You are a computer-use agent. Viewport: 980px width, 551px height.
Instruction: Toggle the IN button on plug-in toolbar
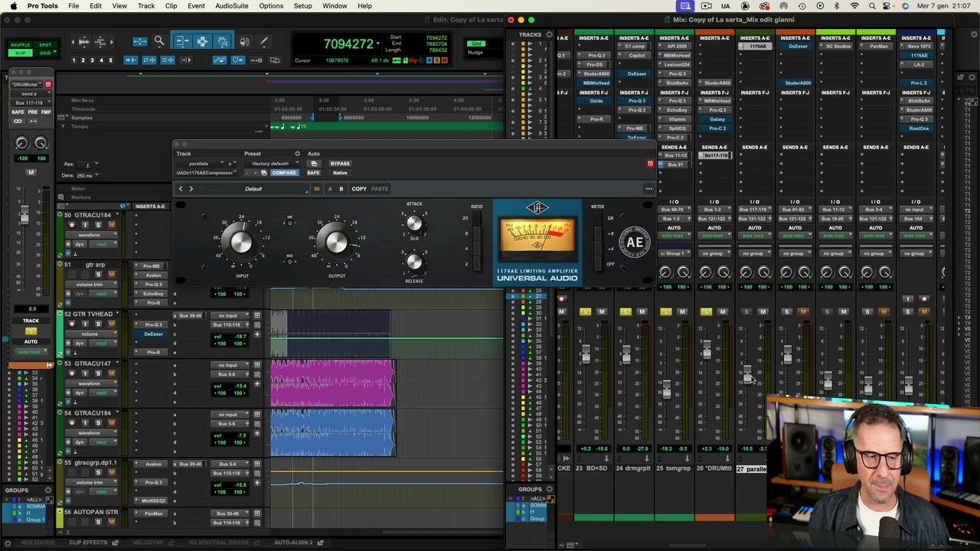pos(316,189)
